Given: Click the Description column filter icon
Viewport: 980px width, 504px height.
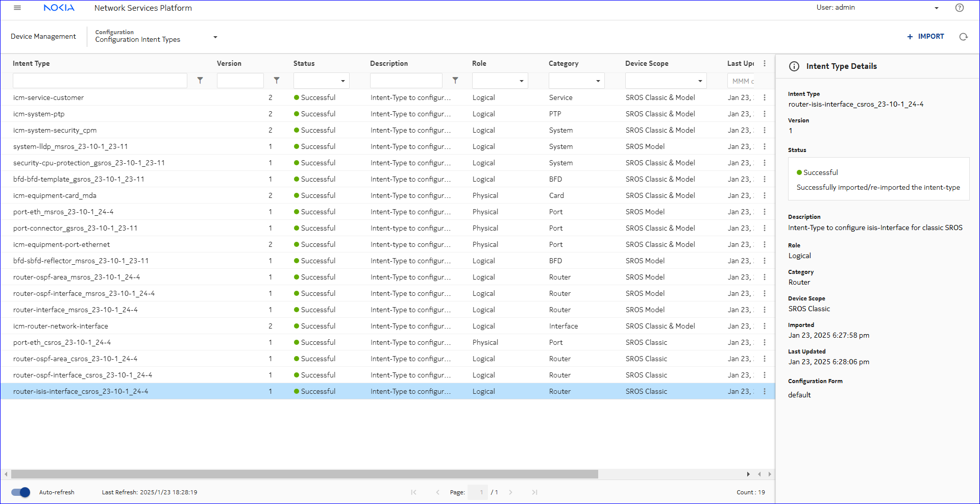Looking at the screenshot, I should point(455,81).
